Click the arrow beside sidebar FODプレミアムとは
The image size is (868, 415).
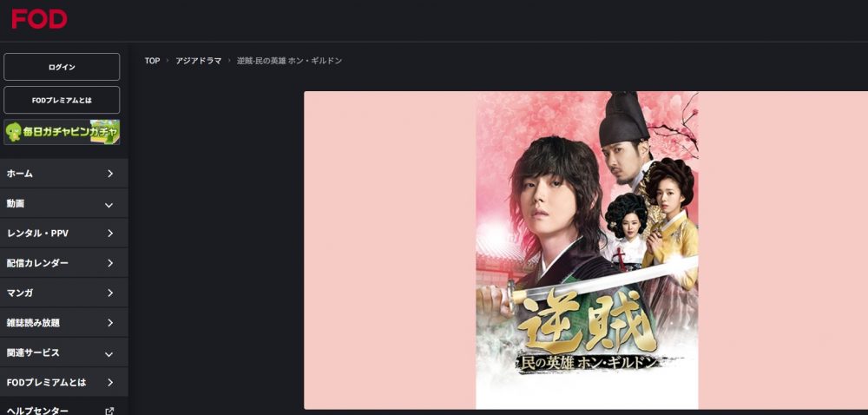pyautogui.click(x=110, y=383)
